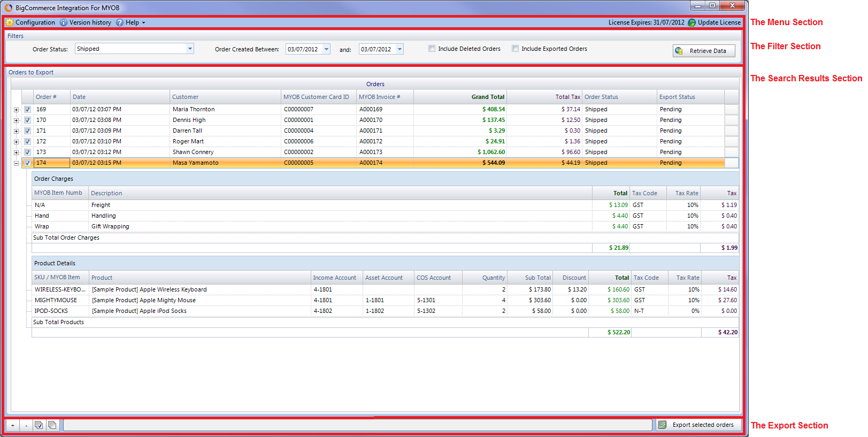Image resolution: width=868 pixels, height=437 pixels.
Task: Select customer Masa Yamamoto cell
Action: 225,163
